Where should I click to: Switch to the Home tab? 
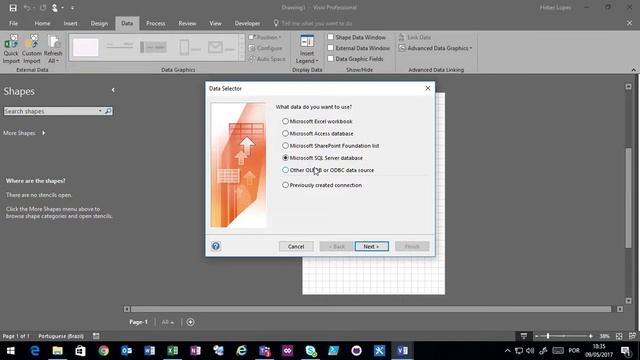pos(42,23)
